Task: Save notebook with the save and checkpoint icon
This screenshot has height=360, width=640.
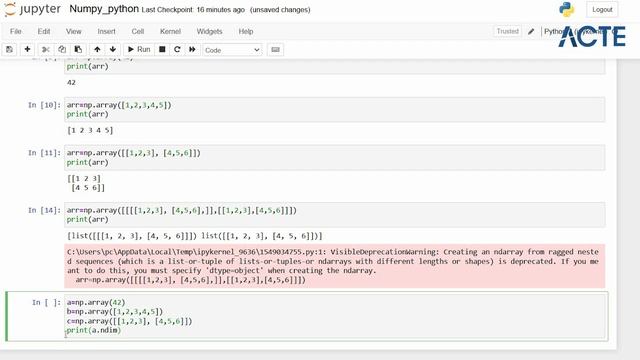Action: 9,49
